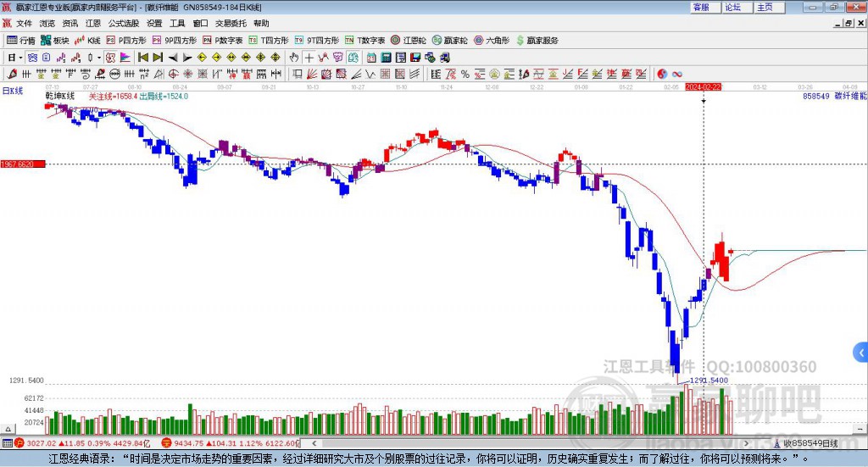Step chart left with black arrow
Image resolution: width=868 pixels, height=467 pixels.
pos(173,58)
